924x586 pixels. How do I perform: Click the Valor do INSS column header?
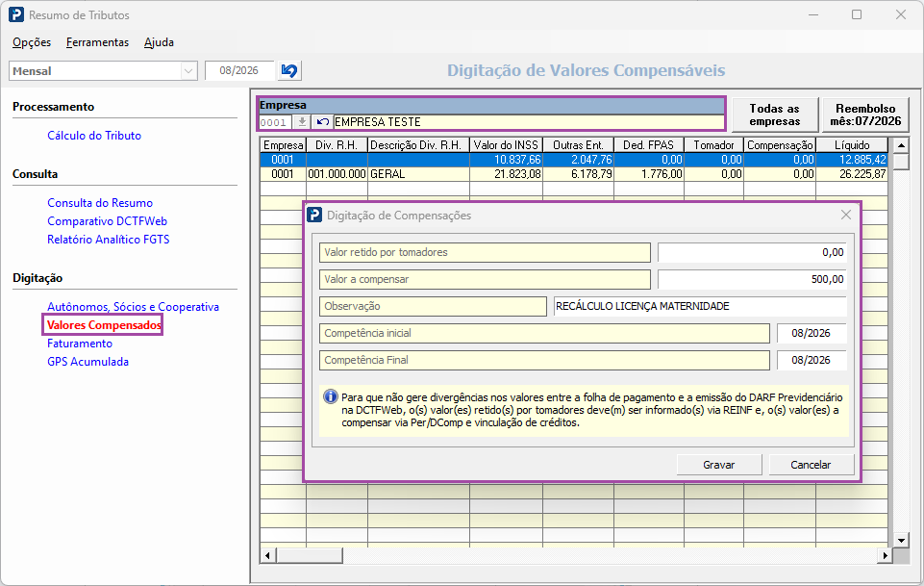[x=506, y=145]
